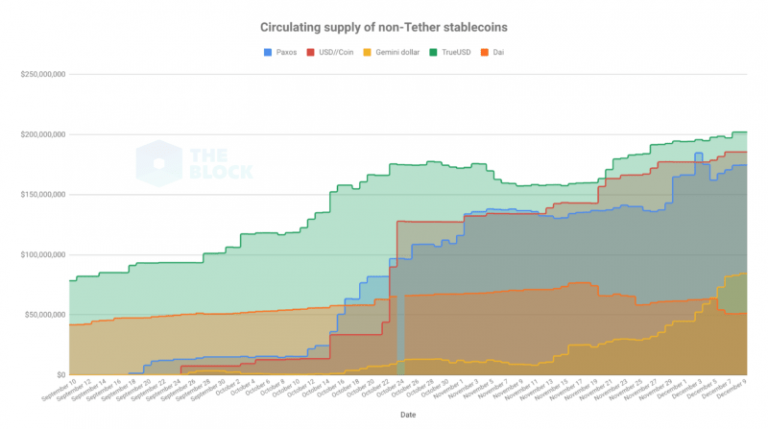
Task: Select the Dai legend label
Action: [x=498, y=52]
